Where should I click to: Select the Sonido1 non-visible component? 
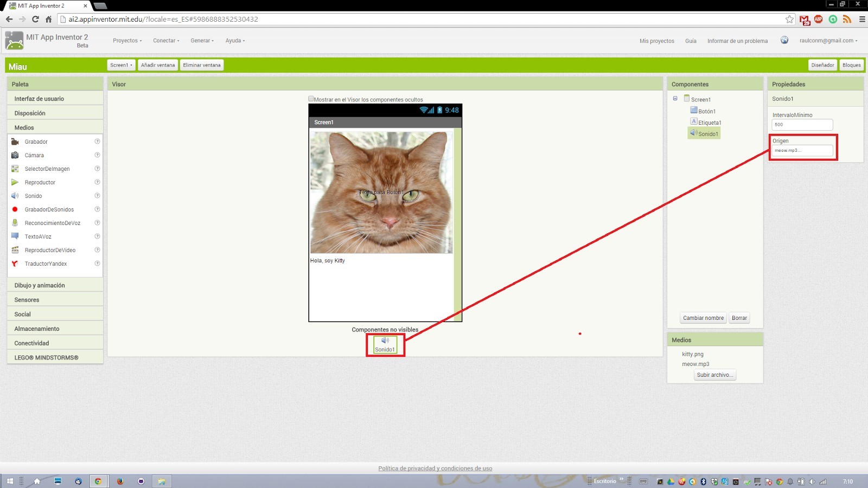point(385,344)
